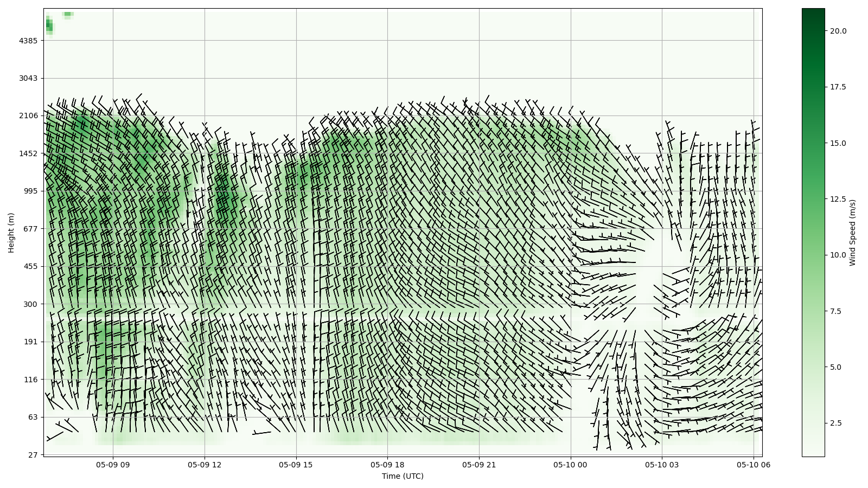868x488 pixels.
Task: Click the 05-09 21 time tick label
Action: 479,465
